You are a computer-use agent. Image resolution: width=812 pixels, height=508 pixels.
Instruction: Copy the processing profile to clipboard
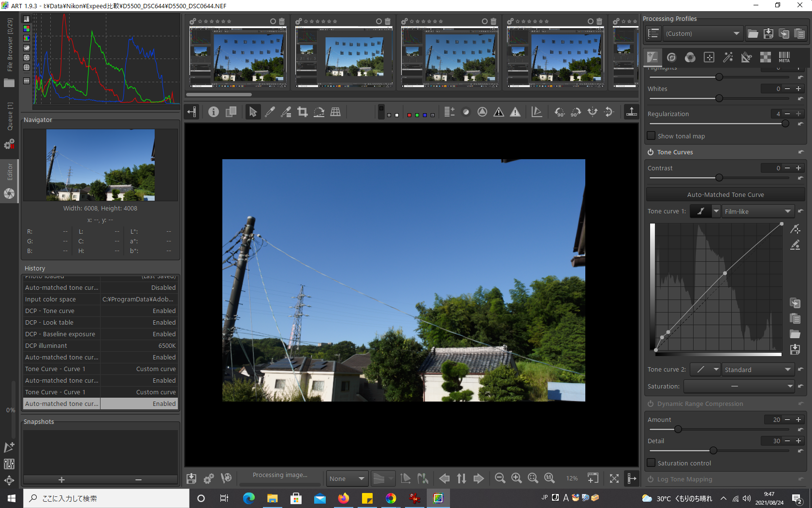click(784, 33)
